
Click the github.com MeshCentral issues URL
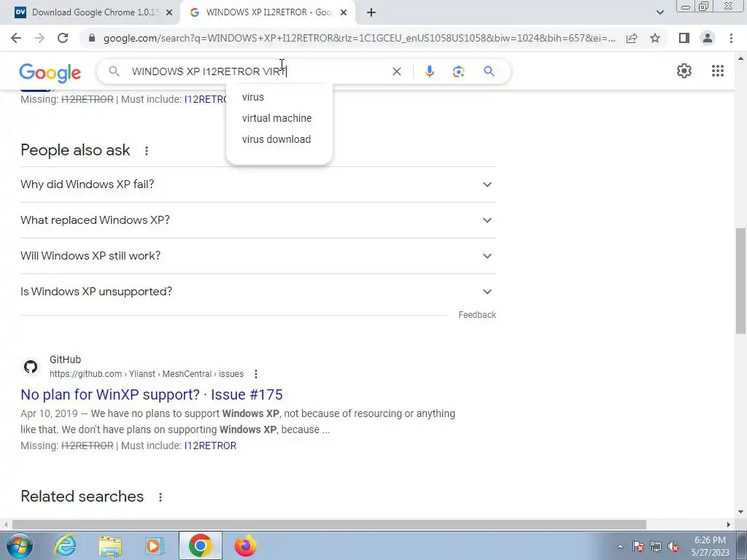pos(146,374)
